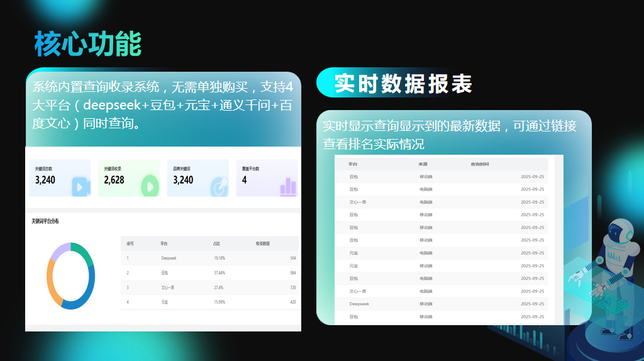Click the 关键词平台分布 section title
Viewport: 644px width, 361px height.
coord(45,221)
